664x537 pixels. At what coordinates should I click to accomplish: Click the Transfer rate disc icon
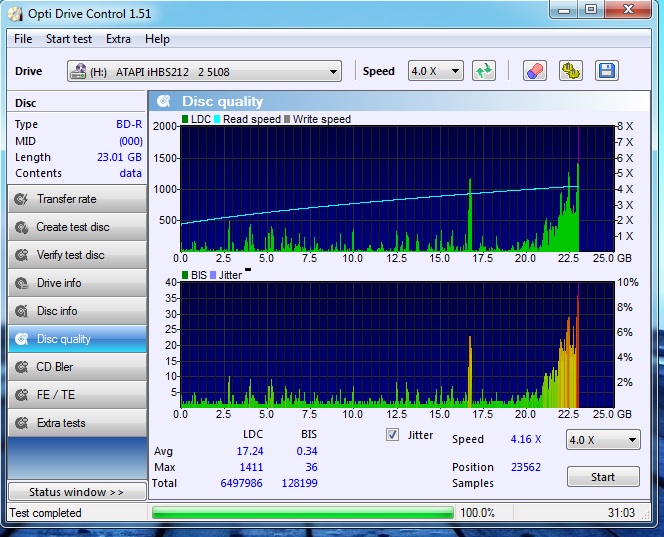(21, 199)
